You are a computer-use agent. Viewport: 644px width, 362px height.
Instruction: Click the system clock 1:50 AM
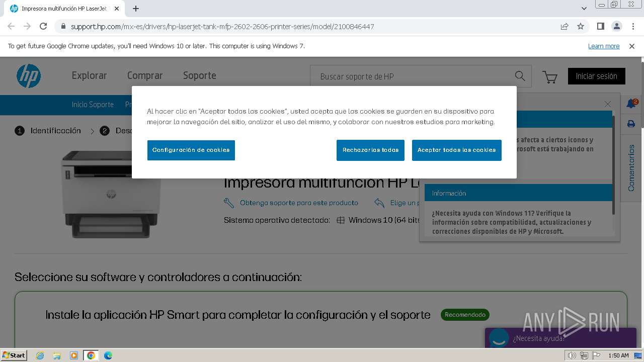618,355
